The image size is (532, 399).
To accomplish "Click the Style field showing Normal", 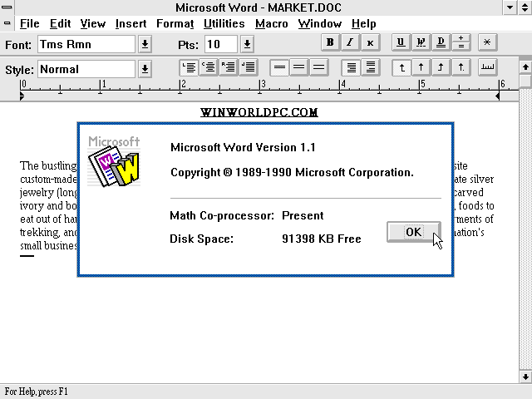I will (86, 69).
